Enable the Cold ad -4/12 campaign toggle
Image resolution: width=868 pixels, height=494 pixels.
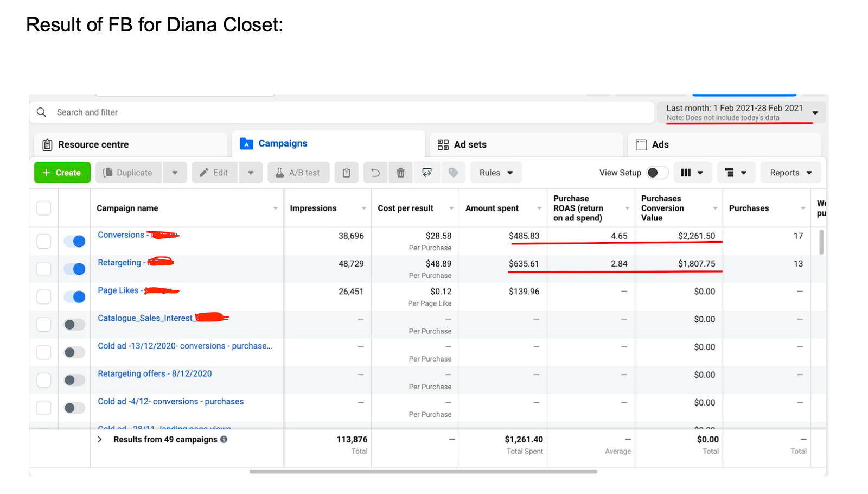pyautogui.click(x=74, y=408)
